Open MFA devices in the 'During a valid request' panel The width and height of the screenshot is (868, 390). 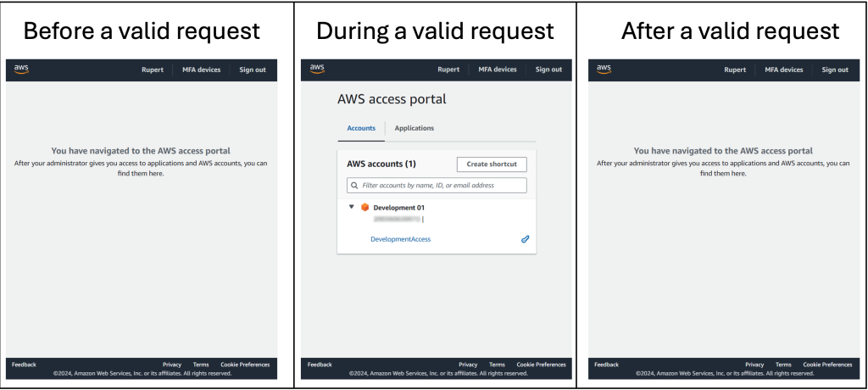point(498,70)
